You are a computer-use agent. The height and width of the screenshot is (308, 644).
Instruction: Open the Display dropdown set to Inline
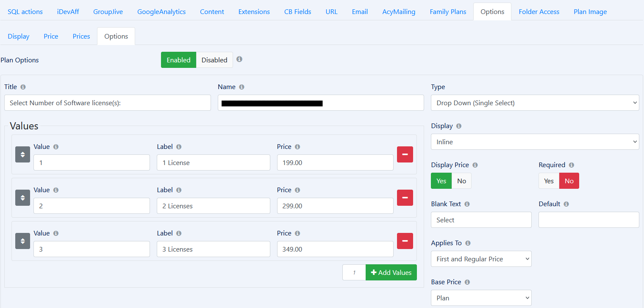point(535,142)
